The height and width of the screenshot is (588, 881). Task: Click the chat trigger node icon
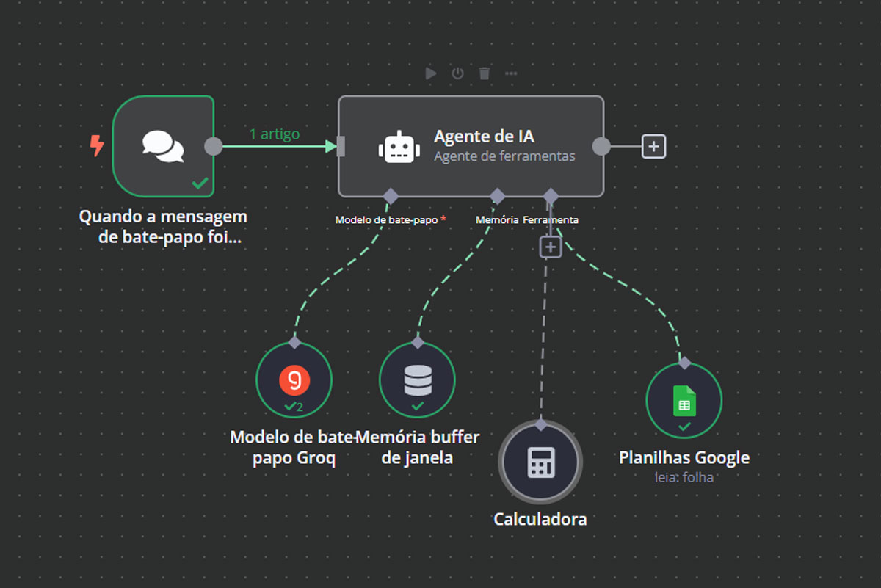pyautogui.click(x=163, y=146)
